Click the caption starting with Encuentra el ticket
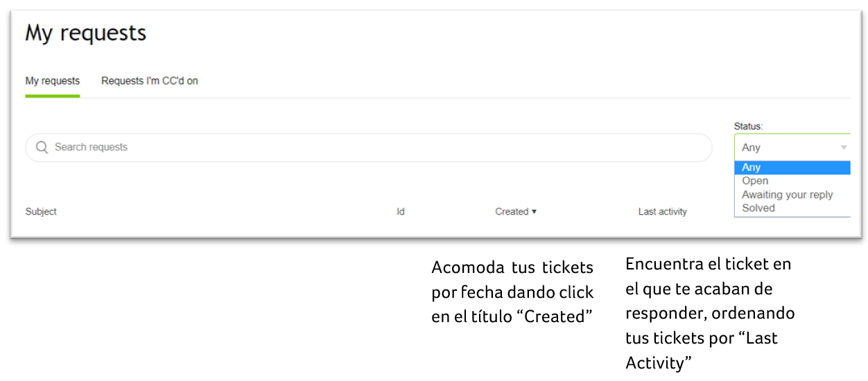The image size is (868, 381). point(710,312)
